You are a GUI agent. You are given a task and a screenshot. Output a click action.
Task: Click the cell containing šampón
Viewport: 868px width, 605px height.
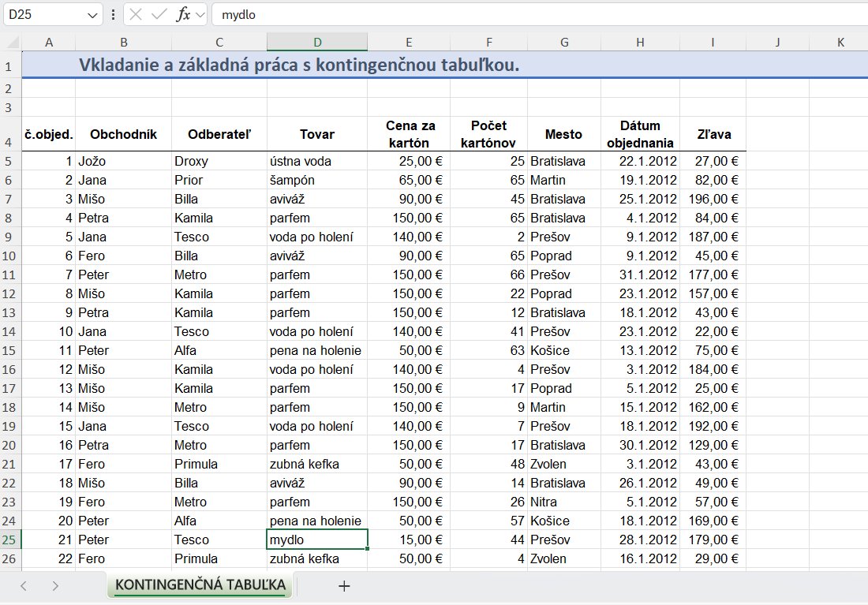317,180
